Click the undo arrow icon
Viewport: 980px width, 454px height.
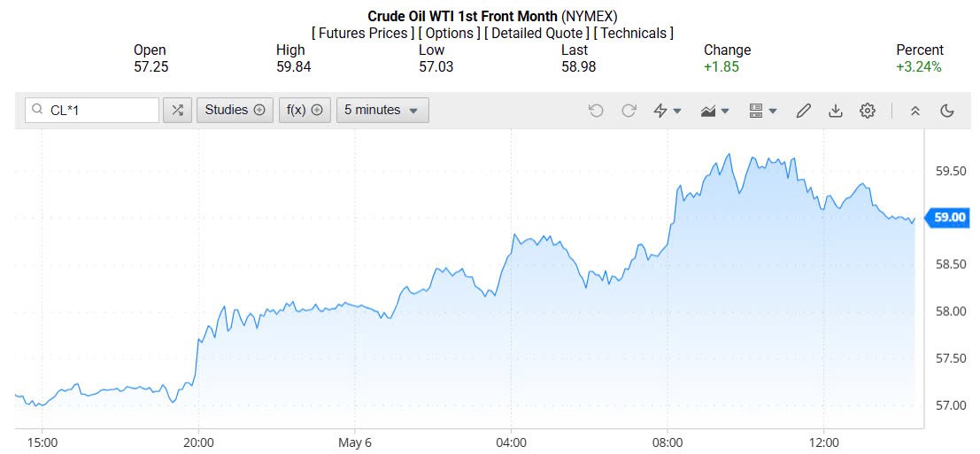tap(596, 111)
